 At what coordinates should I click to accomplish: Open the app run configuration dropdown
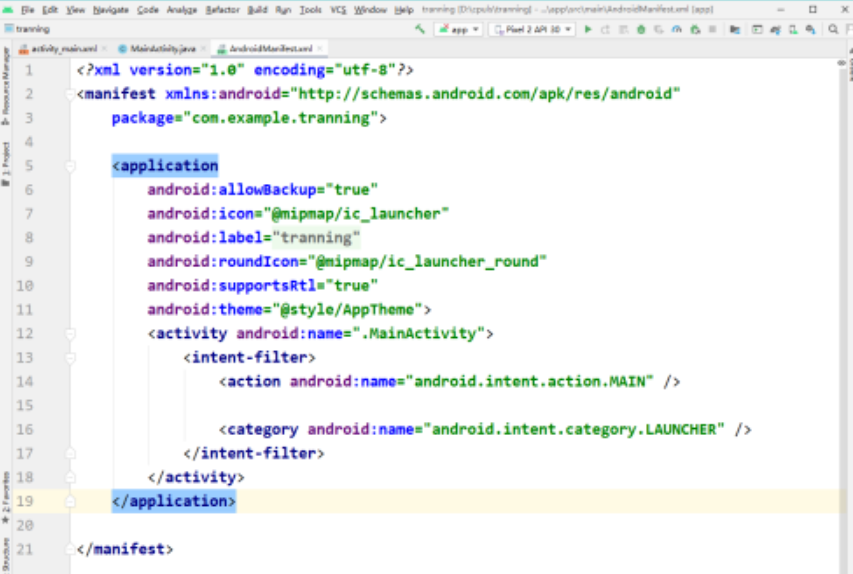coord(459,29)
